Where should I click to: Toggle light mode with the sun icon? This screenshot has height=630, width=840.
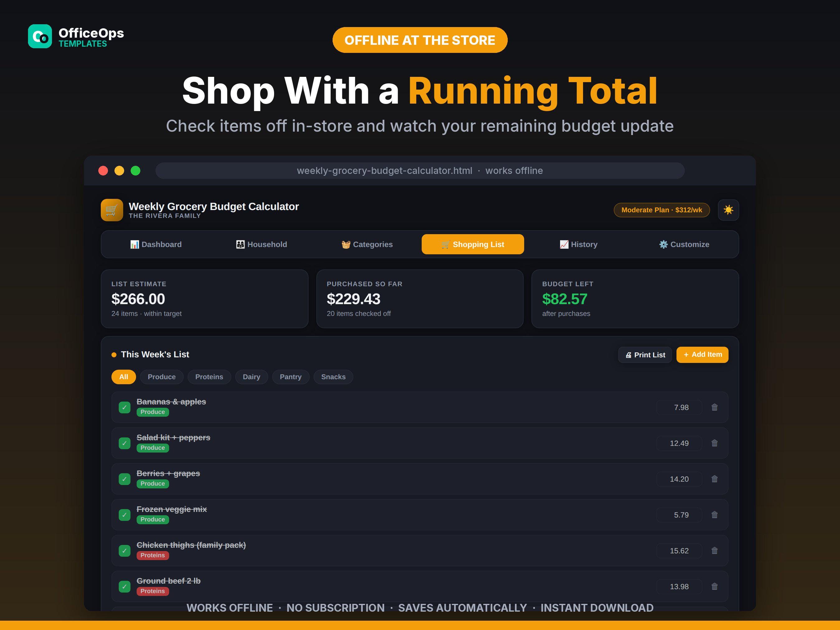(728, 210)
